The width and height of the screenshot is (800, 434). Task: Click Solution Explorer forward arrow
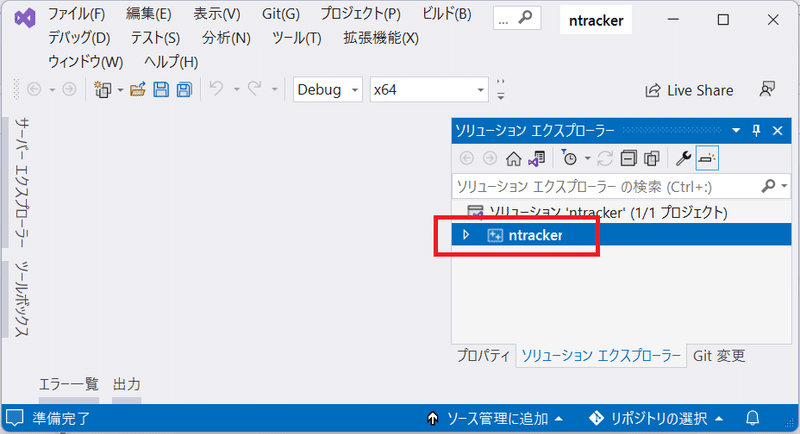pyautogui.click(x=490, y=159)
